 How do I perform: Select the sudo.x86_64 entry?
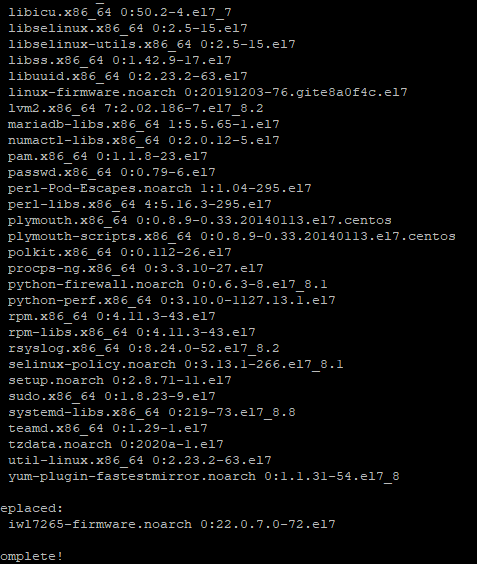[112, 396]
